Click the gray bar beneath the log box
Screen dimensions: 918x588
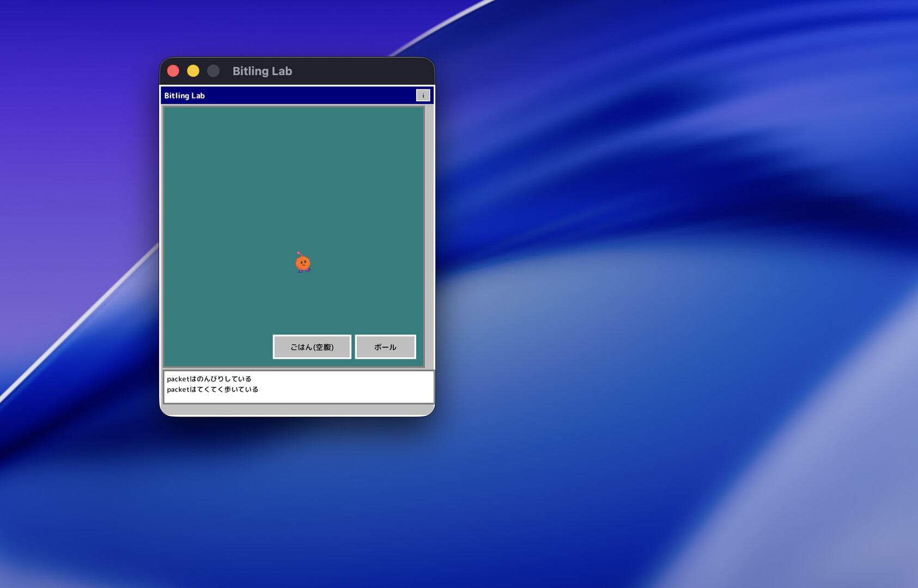[297, 409]
